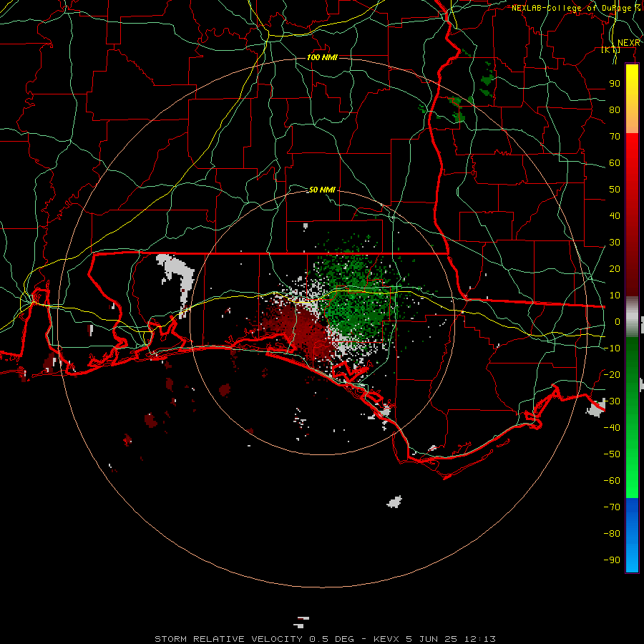The image size is (644, 644).
Task: Select the gray zero-velocity band of color bar
Action: 632,317
